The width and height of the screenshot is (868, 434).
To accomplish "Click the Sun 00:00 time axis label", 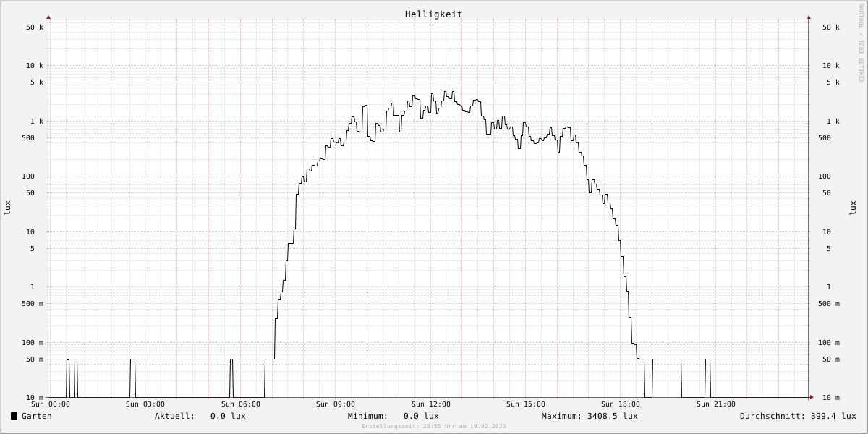I will (51, 404).
